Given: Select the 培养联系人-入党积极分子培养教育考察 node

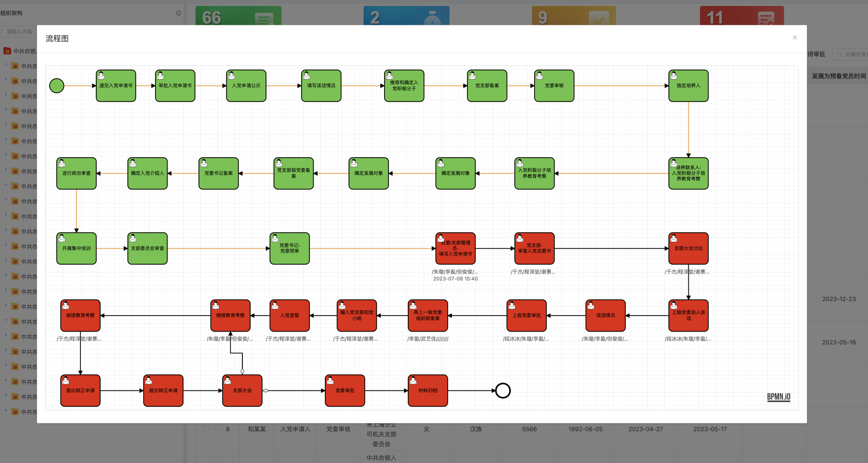Looking at the screenshot, I should 688,174.
